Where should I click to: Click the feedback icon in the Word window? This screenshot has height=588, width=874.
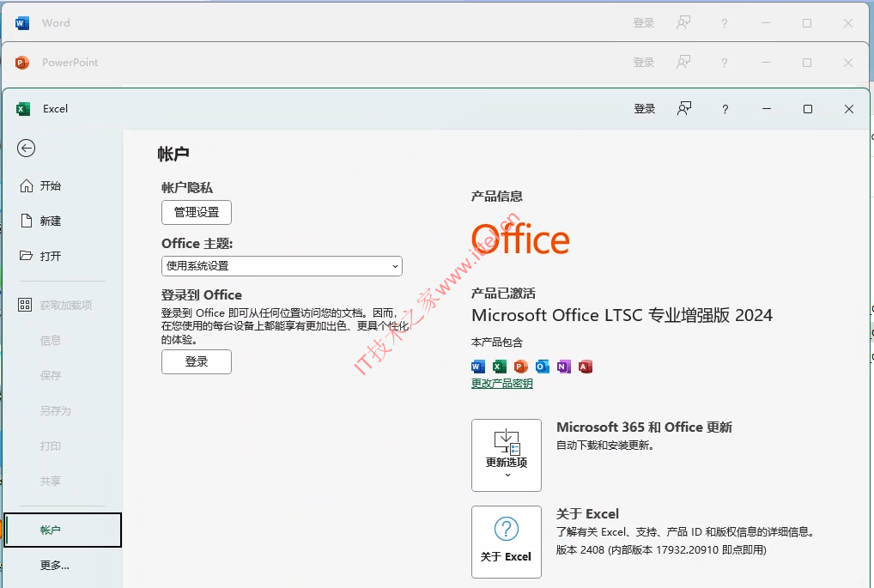(683, 23)
